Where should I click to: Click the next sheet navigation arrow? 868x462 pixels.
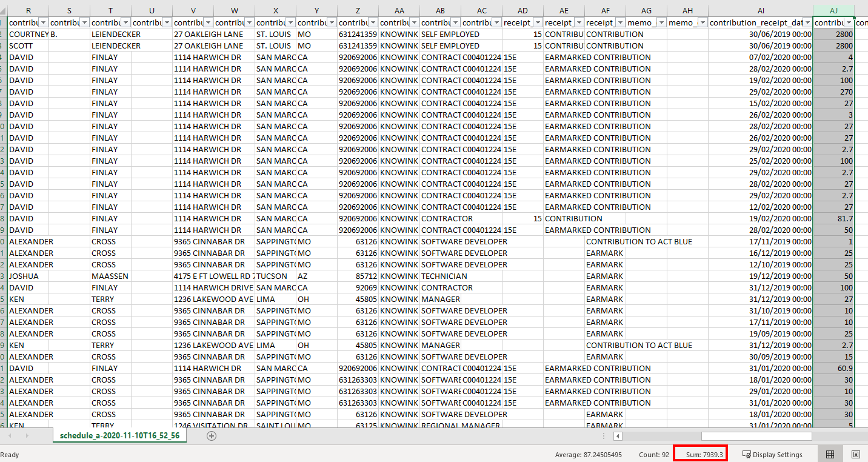[x=27, y=435]
